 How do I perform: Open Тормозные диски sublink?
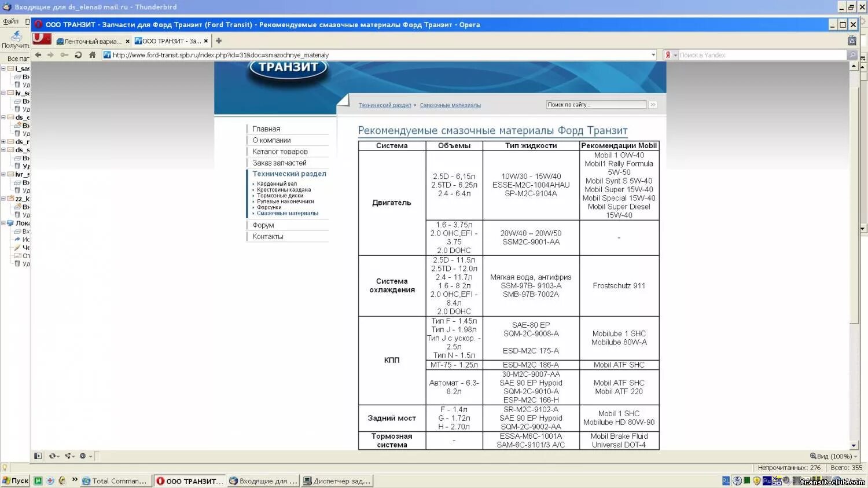[x=280, y=195]
